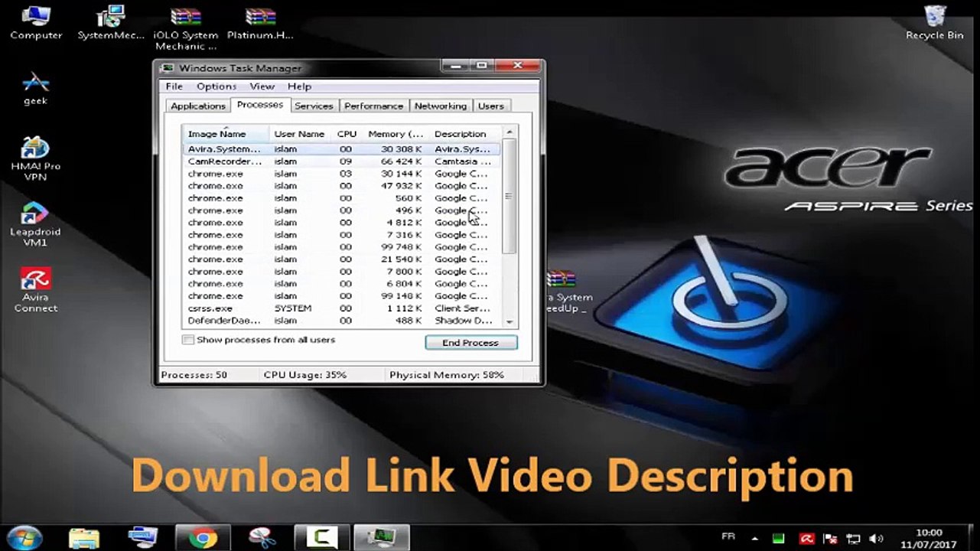
Task: Select the chrome.exe row using 99 748 K
Action: tap(342, 247)
